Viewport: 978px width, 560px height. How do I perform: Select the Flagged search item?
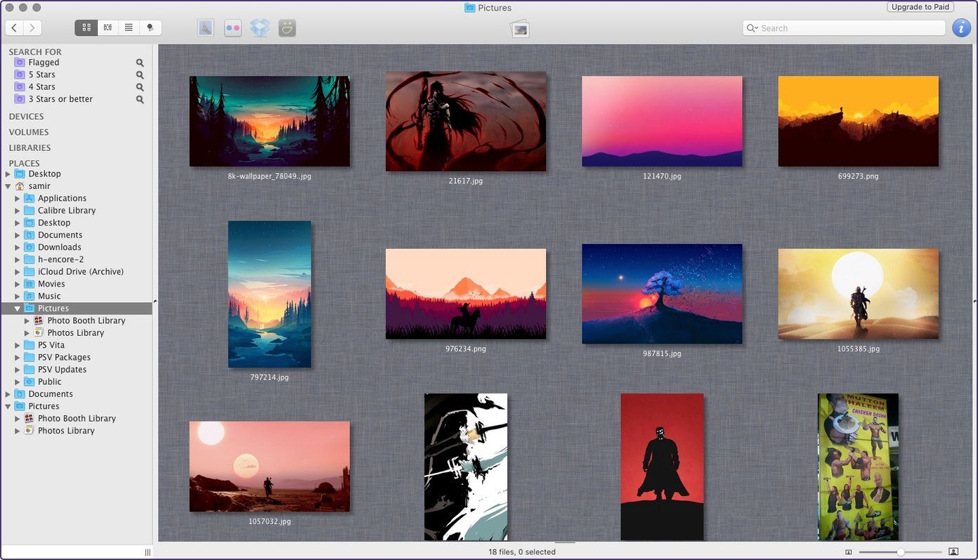coord(44,63)
